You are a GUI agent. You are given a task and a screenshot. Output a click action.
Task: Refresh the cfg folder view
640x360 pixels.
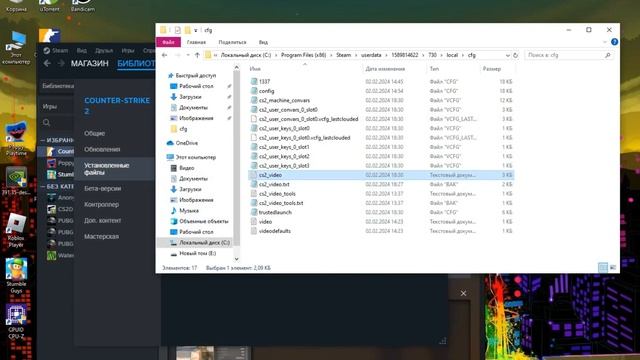click(x=516, y=55)
